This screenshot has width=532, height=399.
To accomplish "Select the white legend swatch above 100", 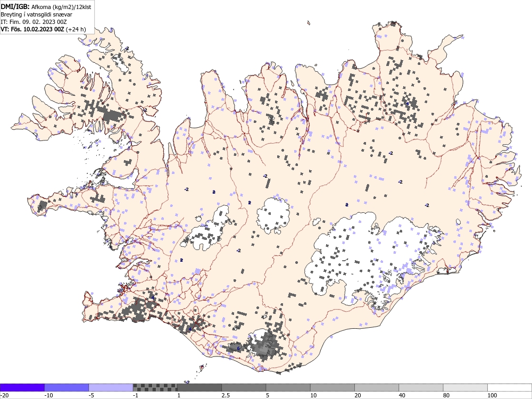I will click(510, 387).
